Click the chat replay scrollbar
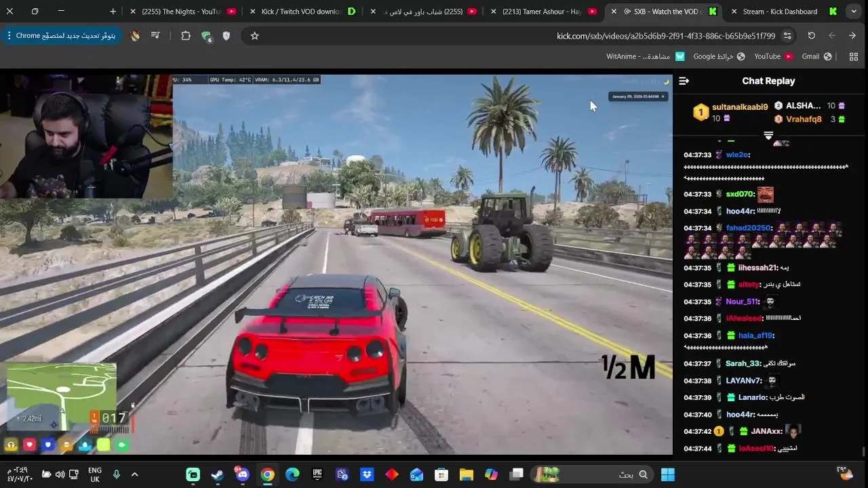The image size is (868, 488). [863, 451]
